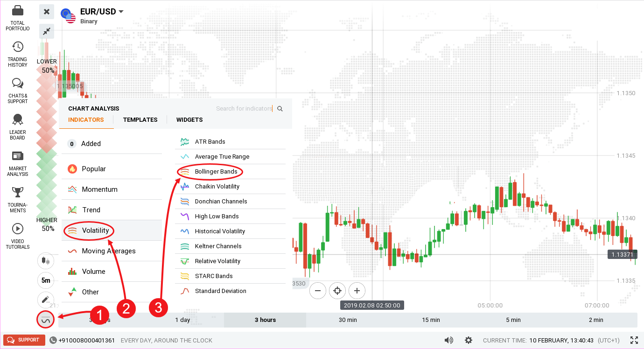This screenshot has width=644, height=349.
Task: Click the 1.13371 current price label
Action: click(622, 254)
